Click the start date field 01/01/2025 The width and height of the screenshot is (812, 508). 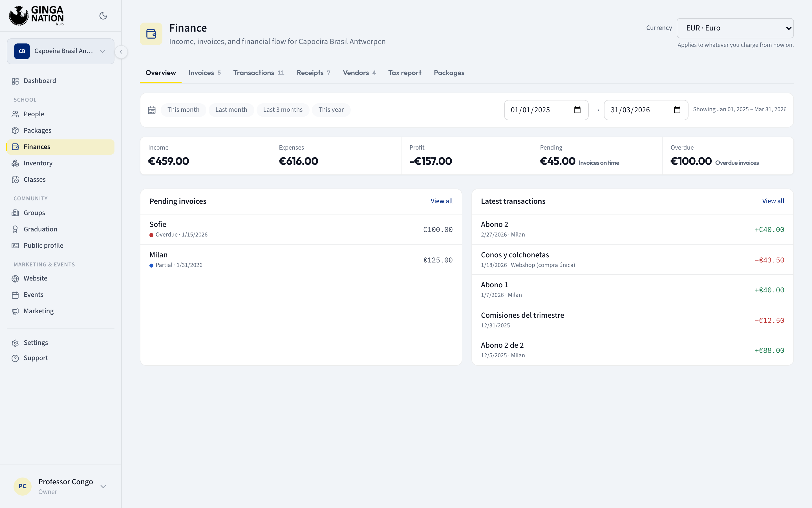546,110
